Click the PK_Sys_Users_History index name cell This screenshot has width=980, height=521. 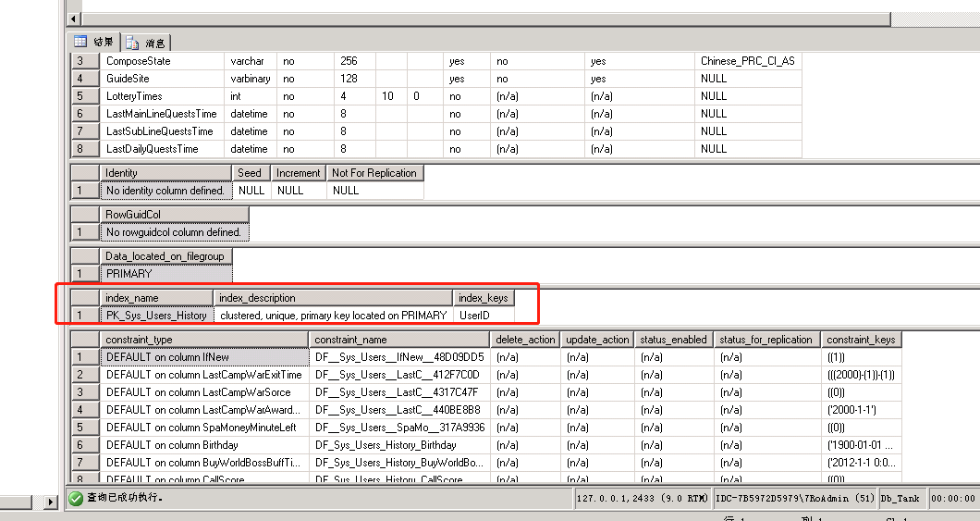tap(156, 316)
